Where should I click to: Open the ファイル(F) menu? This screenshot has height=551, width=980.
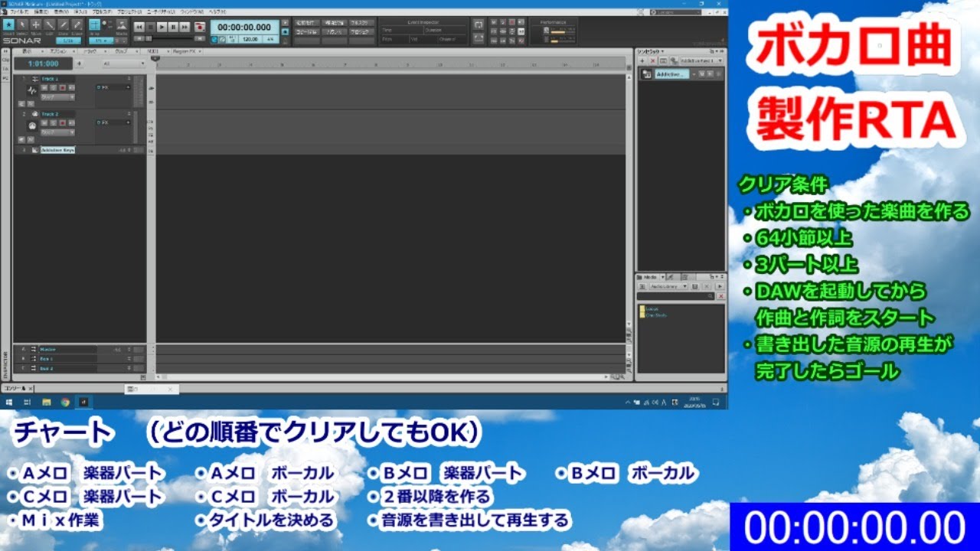18,12
